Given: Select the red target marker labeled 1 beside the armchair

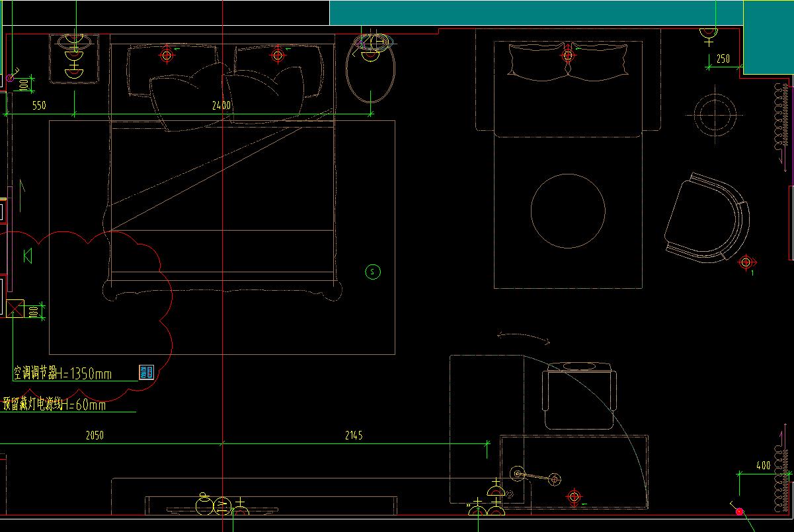Looking at the screenshot, I should coord(746,262).
